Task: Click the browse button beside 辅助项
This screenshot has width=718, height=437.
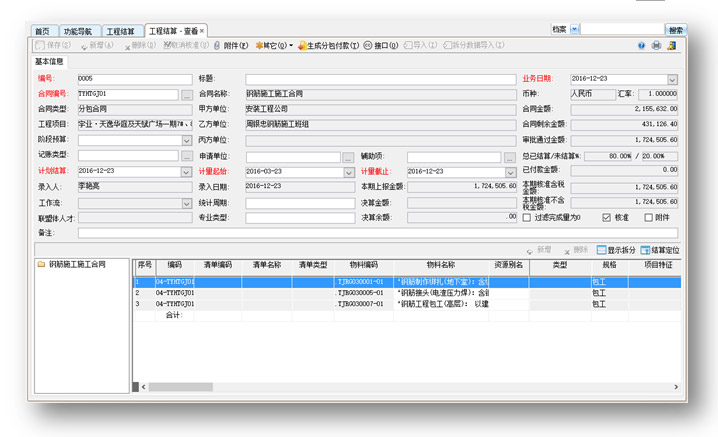Action: pyautogui.click(x=510, y=158)
